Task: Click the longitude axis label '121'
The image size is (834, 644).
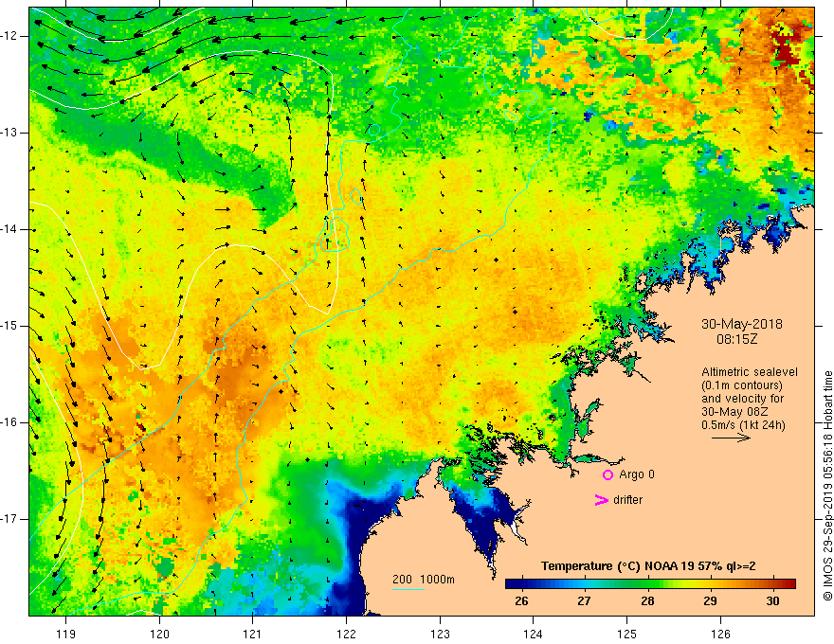Action: (x=253, y=634)
